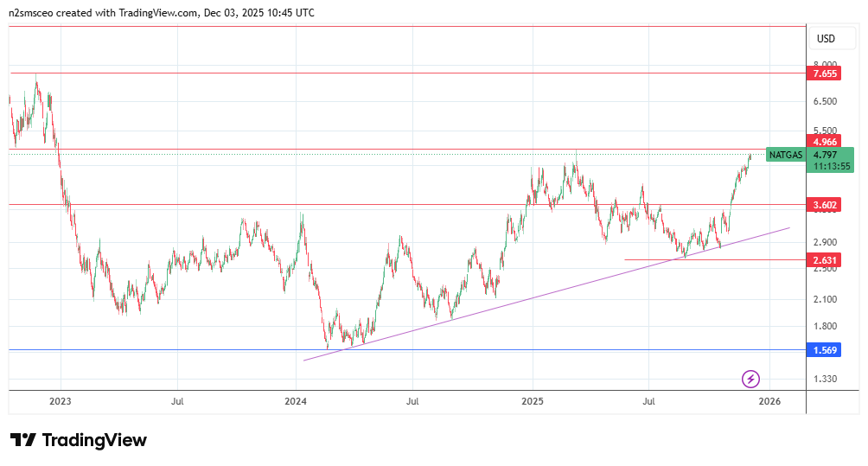This screenshot has height=466, width=868.
Task: Click the 7.655 red price label
Action: (825, 74)
